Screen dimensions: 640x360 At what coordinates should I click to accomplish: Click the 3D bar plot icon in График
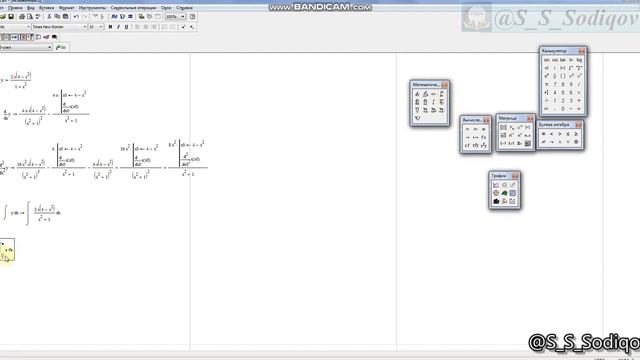click(x=496, y=201)
